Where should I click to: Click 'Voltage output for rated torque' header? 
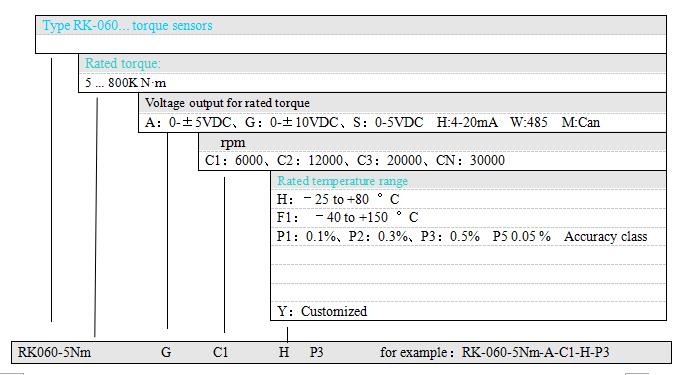(227, 103)
